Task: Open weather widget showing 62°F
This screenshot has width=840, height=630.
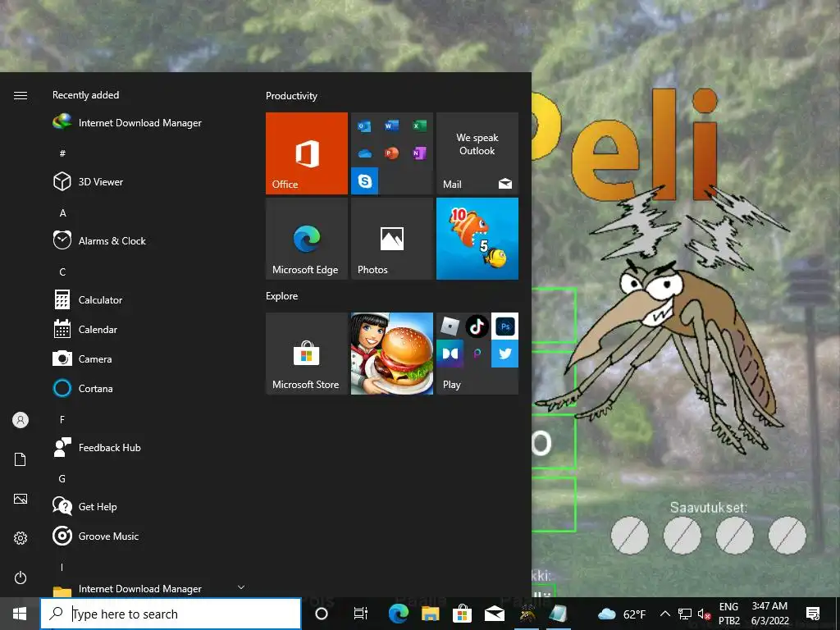Action: pyautogui.click(x=622, y=614)
